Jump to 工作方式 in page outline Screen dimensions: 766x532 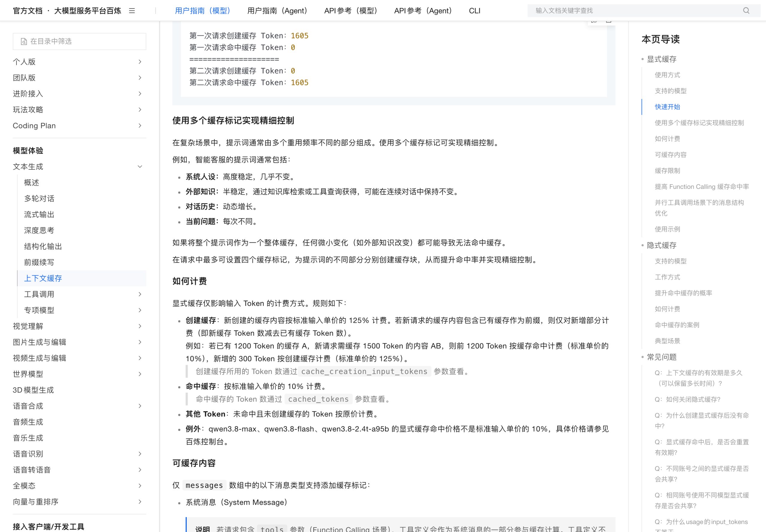(667, 277)
